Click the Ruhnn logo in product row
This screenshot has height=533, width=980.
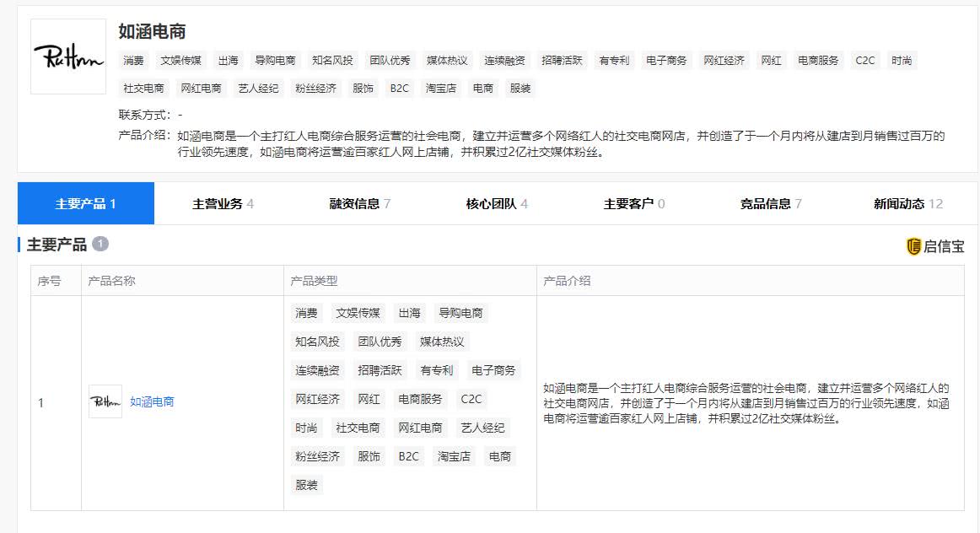tap(105, 401)
